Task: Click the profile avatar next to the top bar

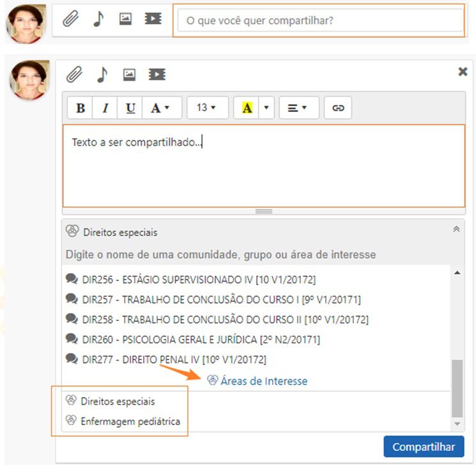Action: pyautogui.click(x=26, y=24)
